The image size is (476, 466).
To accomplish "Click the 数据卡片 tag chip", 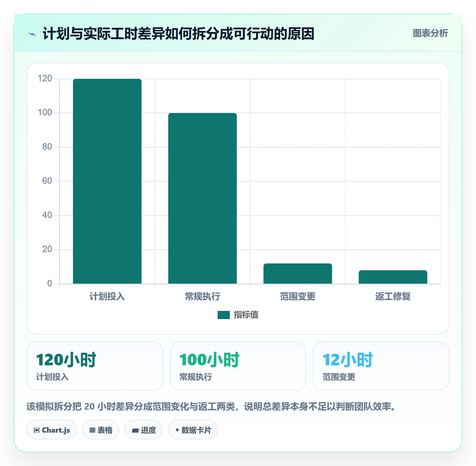I will [193, 430].
